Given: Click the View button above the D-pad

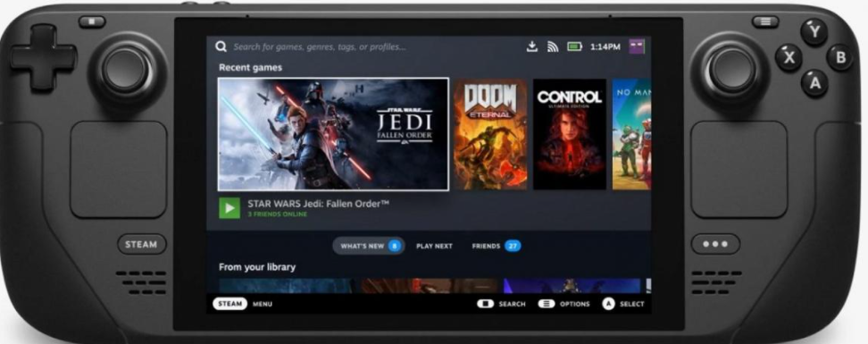Looking at the screenshot, I should tap(92, 21).
